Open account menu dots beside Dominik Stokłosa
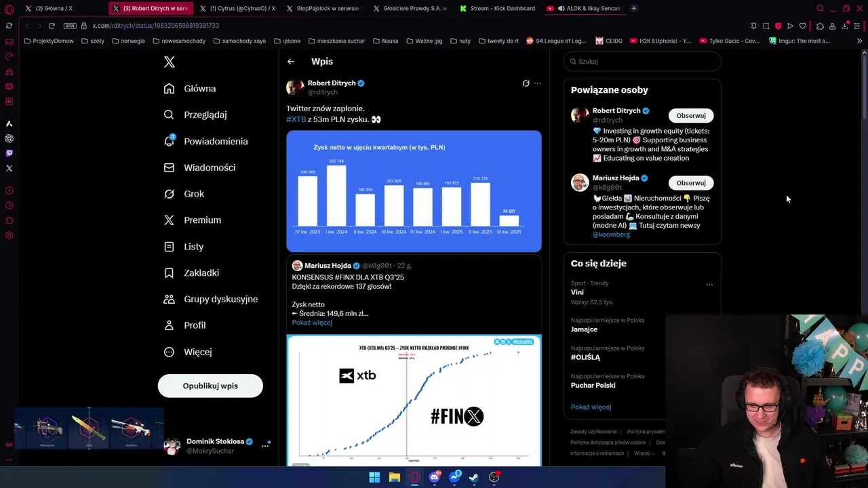Image resolution: width=868 pixels, height=488 pixels. [x=265, y=446]
